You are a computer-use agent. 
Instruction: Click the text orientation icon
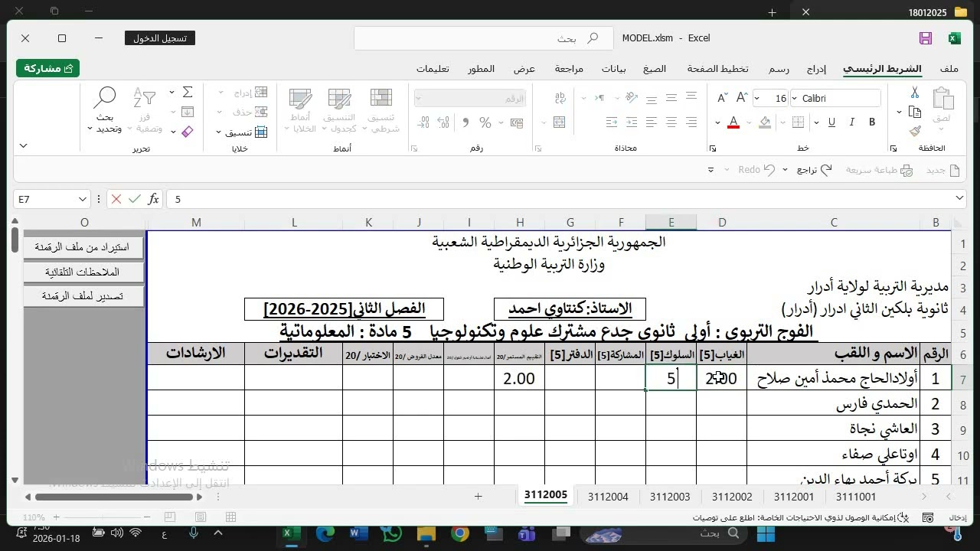coord(632,98)
